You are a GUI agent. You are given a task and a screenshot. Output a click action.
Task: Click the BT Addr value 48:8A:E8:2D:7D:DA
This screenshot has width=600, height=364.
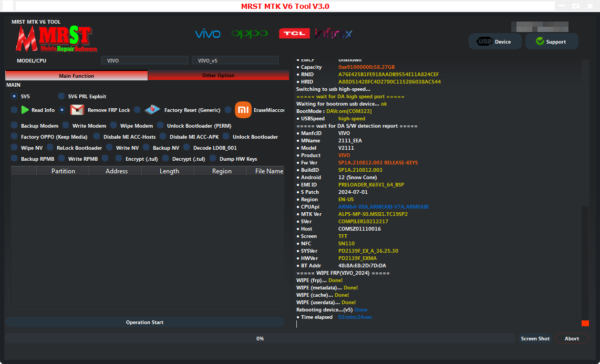(362, 266)
